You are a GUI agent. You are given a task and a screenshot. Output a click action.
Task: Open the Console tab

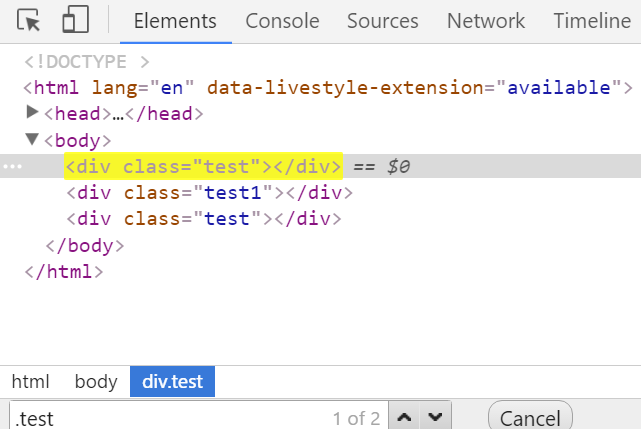282,21
